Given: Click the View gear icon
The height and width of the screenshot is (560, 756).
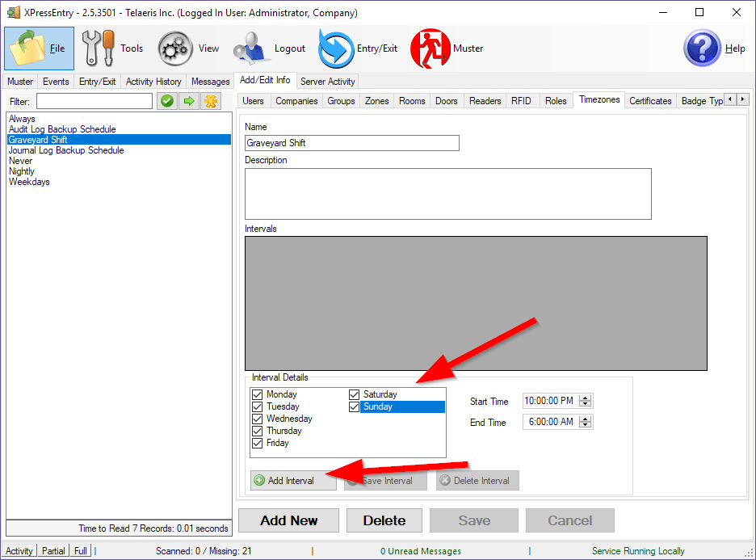Looking at the screenshot, I should [174, 48].
